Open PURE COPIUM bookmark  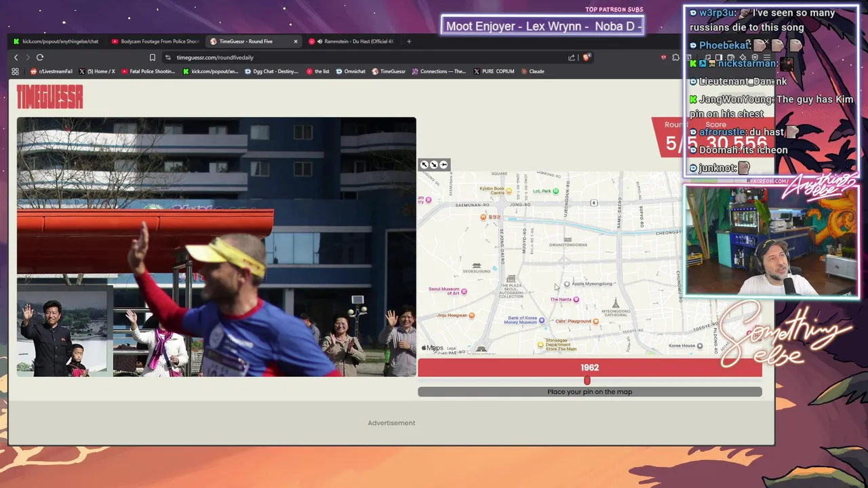[494, 71]
